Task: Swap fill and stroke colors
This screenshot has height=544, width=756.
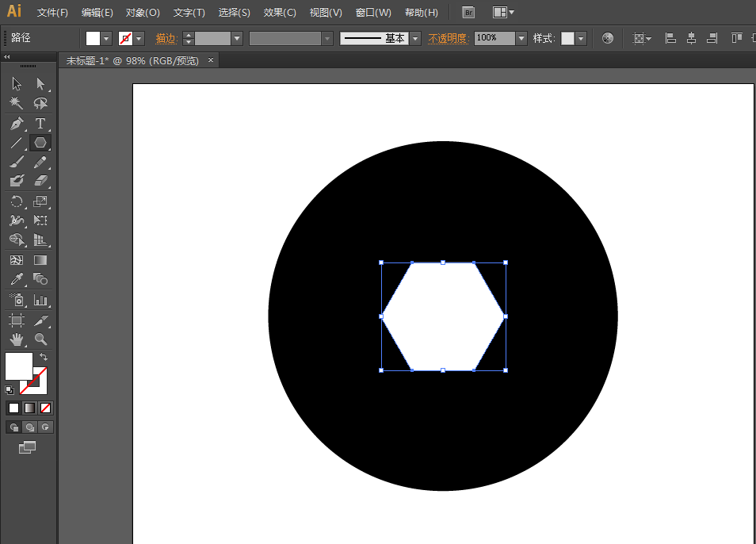Action: [x=44, y=357]
